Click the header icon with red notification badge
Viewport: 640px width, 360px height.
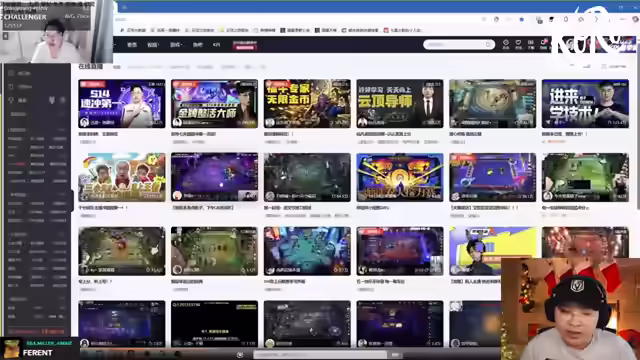(543, 42)
